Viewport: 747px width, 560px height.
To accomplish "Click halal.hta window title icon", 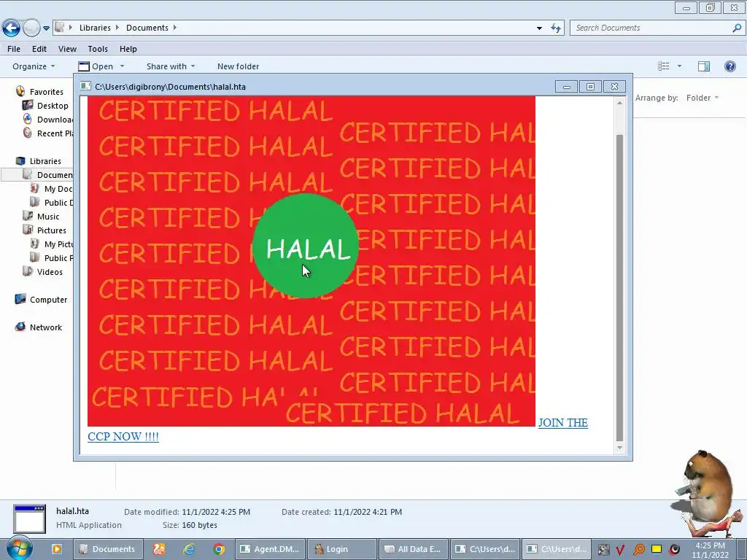I will click(86, 86).
